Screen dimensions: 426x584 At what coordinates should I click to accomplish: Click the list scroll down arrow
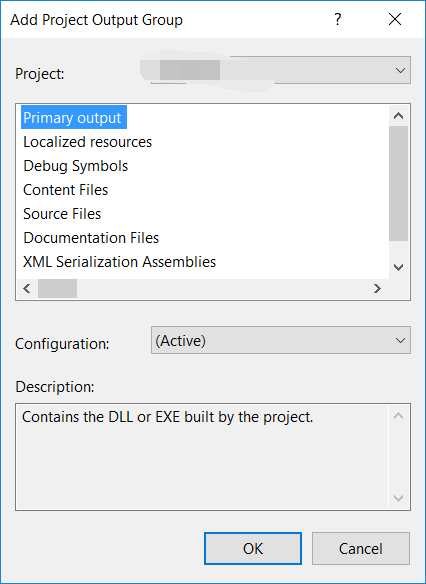[x=398, y=267]
